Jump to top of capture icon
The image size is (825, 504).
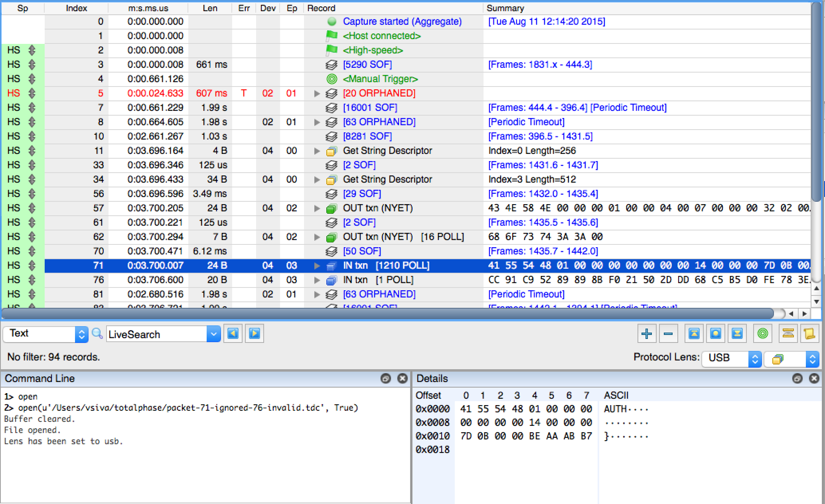click(694, 333)
